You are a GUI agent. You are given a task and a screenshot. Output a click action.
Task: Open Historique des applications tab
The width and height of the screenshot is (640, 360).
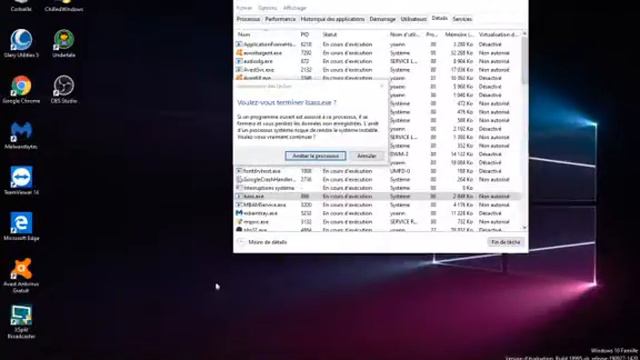click(332, 19)
